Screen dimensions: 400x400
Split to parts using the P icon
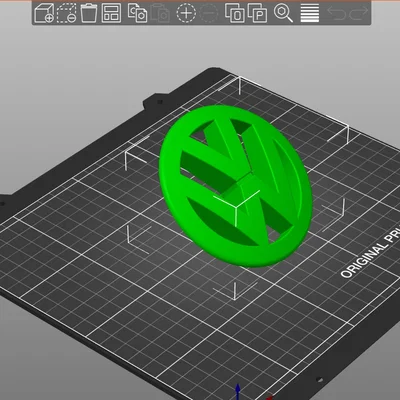[x=257, y=13]
